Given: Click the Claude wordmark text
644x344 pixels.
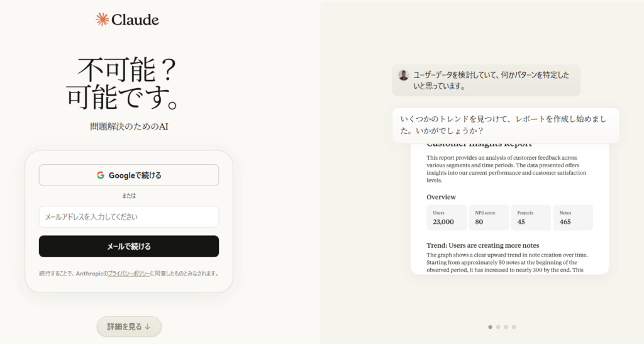Looking at the screenshot, I should click(135, 19).
